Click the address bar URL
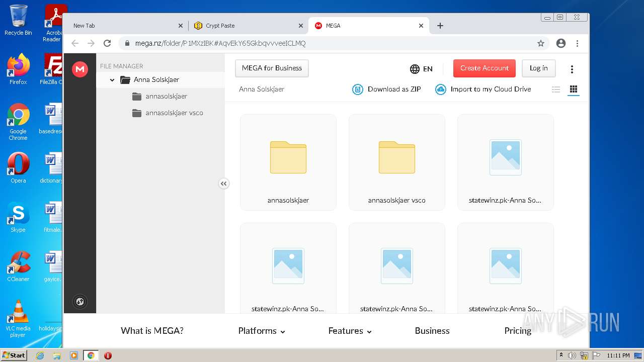 click(x=220, y=43)
